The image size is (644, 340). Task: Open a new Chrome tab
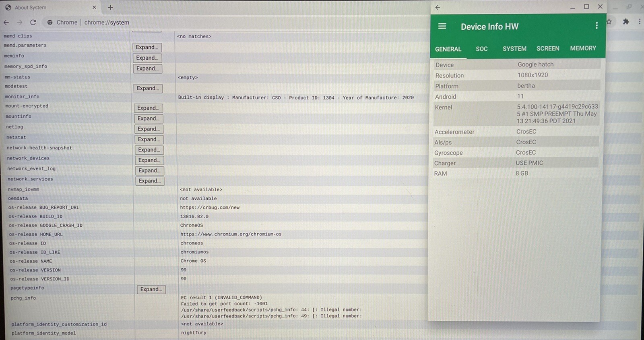click(x=110, y=7)
